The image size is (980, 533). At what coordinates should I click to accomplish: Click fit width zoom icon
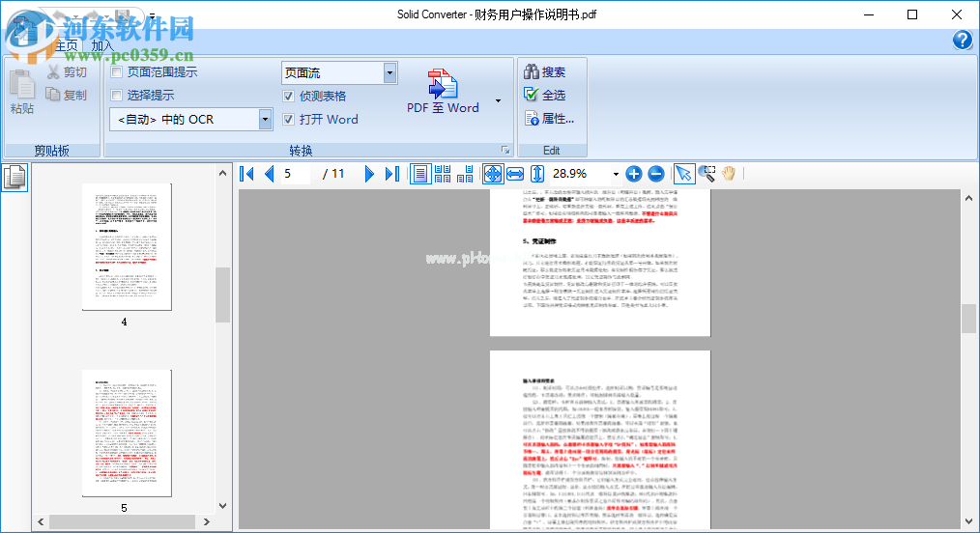[515, 174]
